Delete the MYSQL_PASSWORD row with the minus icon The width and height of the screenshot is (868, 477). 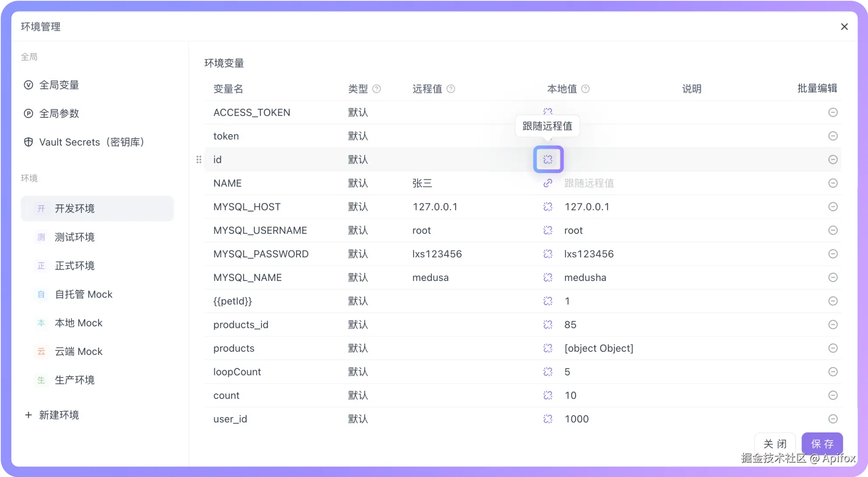[x=833, y=254]
